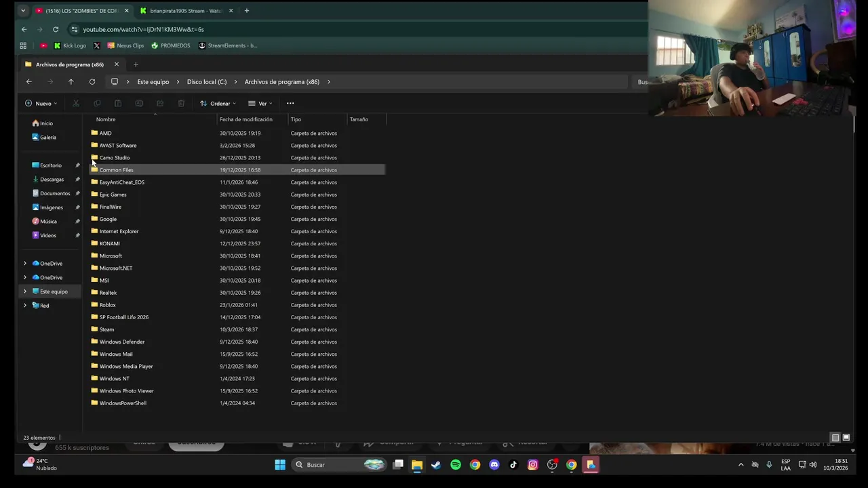Open the StreamElements bookmark
868x488 pixels.
coord(228,45)
